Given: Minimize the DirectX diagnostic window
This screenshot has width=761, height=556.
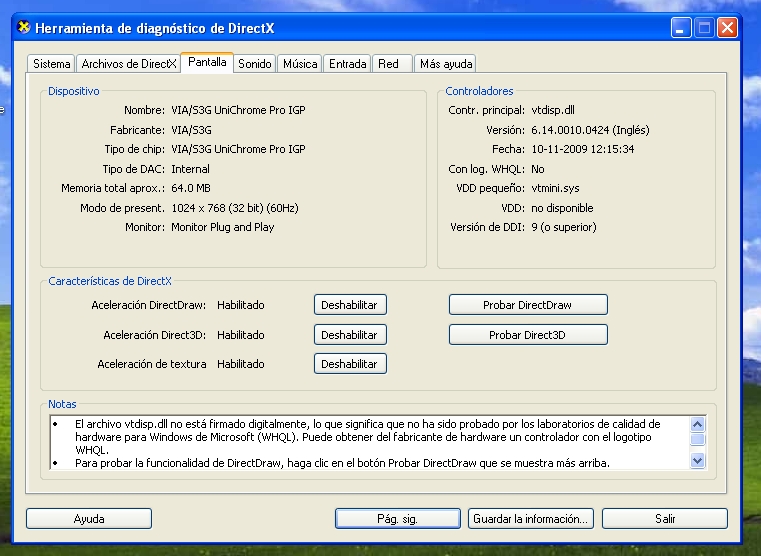Looking at the screenshot, I should (680, 28).
